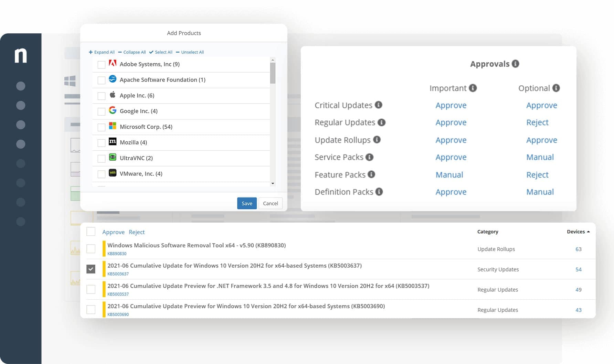
Task: Tick the Microsoft Corp. product checkbox
Action: pos(102,127)
